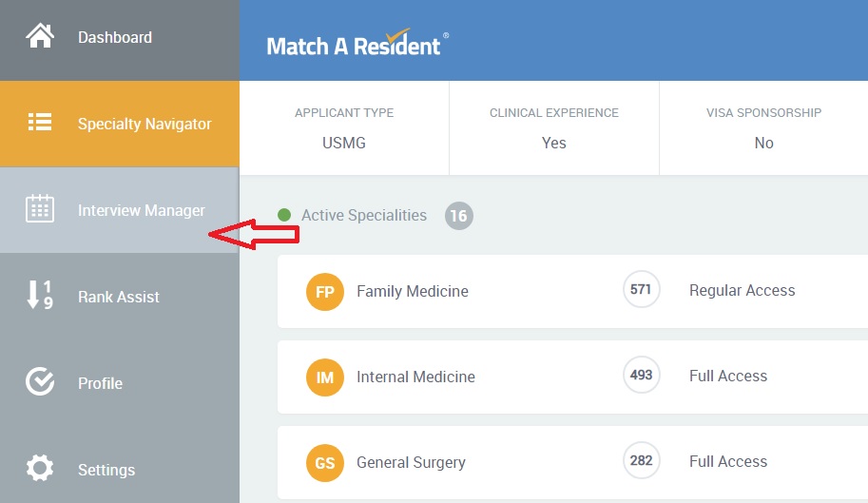Screen dimensions: 868x503
Task: Click the Active Specialities count badge 16
Action: click(x=459, y=215)
